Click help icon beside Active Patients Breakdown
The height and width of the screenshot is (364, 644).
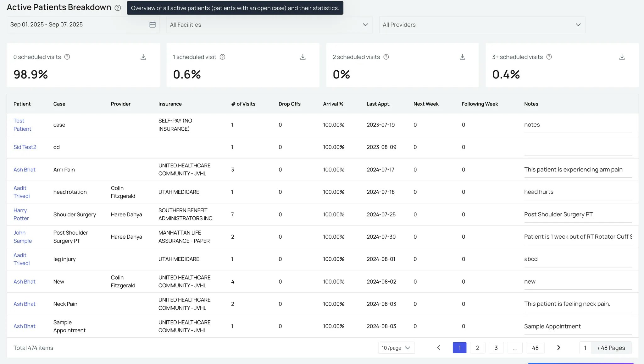pyautogui.click(x=118, y=8)
